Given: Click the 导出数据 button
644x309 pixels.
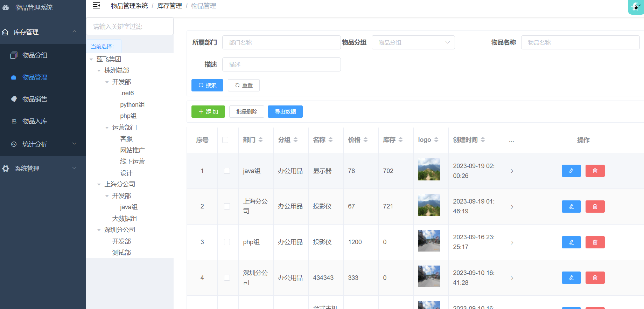Looking at the screenshot, I should (x=285, y=112).
